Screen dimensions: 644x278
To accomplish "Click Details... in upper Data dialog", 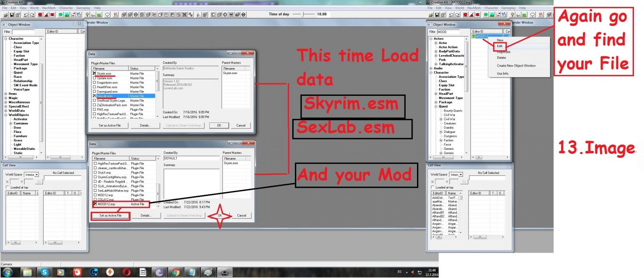I will pos(145,125).
